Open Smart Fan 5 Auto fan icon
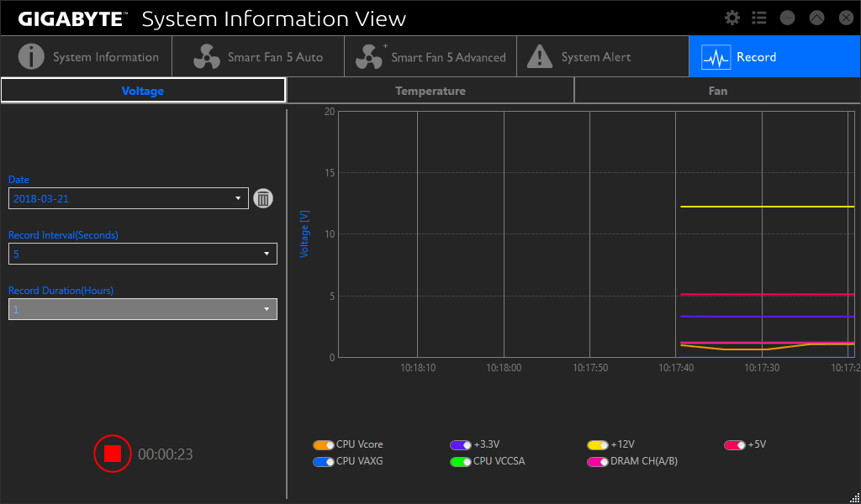861x504 pixels. tap(206, 57)
